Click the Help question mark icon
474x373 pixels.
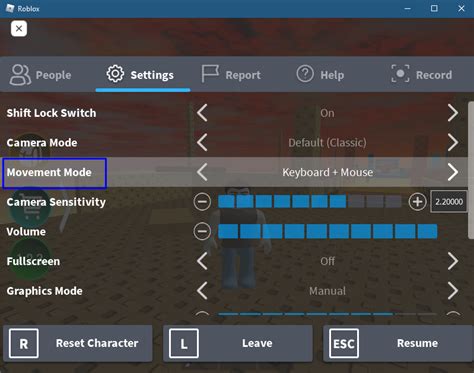[305, 74]
